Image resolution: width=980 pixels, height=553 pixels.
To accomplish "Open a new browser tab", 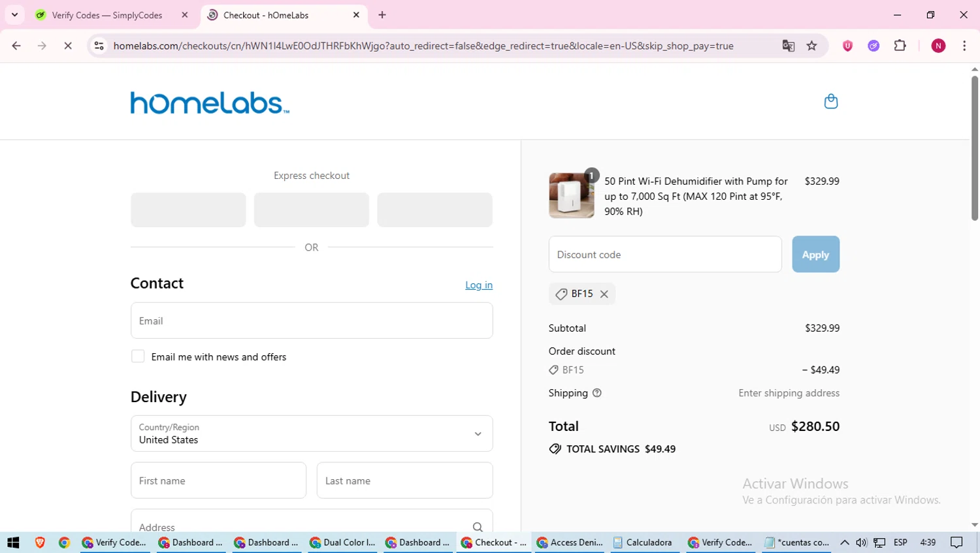I will point(382,15).
